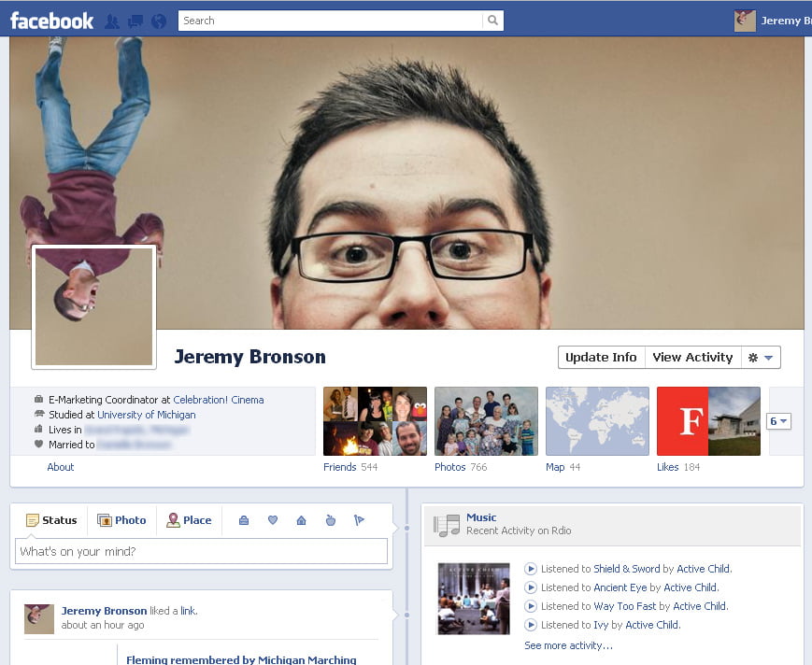Switch to the Place composer tab
The image size is (812, 665).
point(189,520)
